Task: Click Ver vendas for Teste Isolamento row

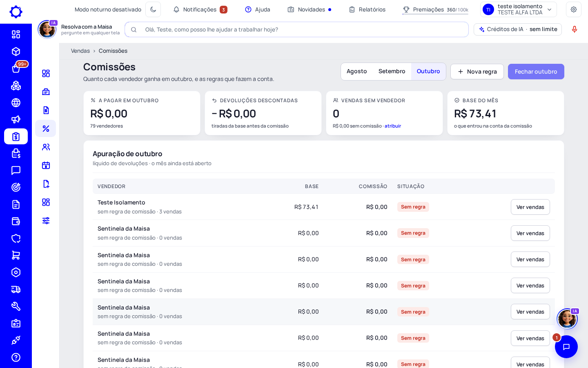Action: (x=530, y=207)
